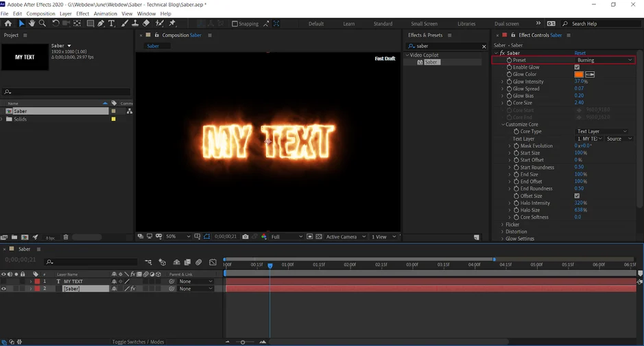This screenshot has height=346, width=644.
Task: Toggle the Halo Size stopwatch
Action: pos(516,210)
